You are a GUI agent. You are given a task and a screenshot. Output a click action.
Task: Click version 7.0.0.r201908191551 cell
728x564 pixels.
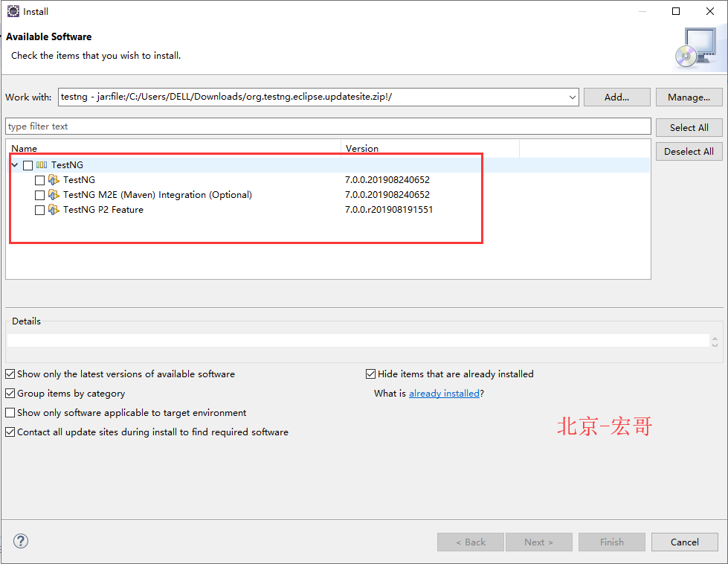(x=389, y=210)
